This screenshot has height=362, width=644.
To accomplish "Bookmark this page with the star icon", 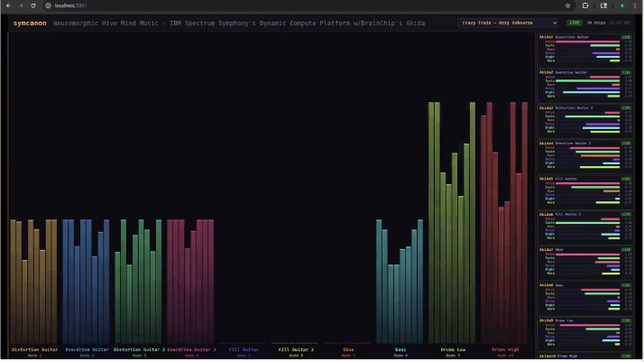I will tap(567, 5).
